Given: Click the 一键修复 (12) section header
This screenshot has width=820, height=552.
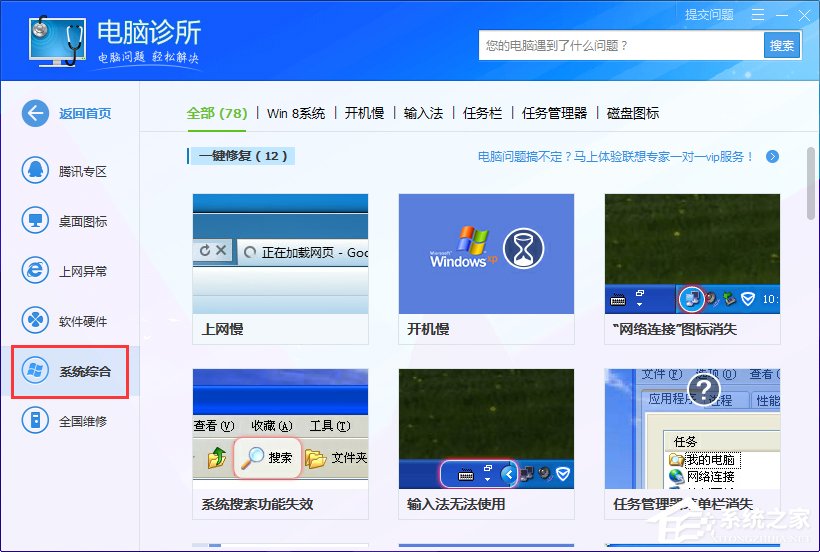Looking at the screenshot, I should pos(242,156).
